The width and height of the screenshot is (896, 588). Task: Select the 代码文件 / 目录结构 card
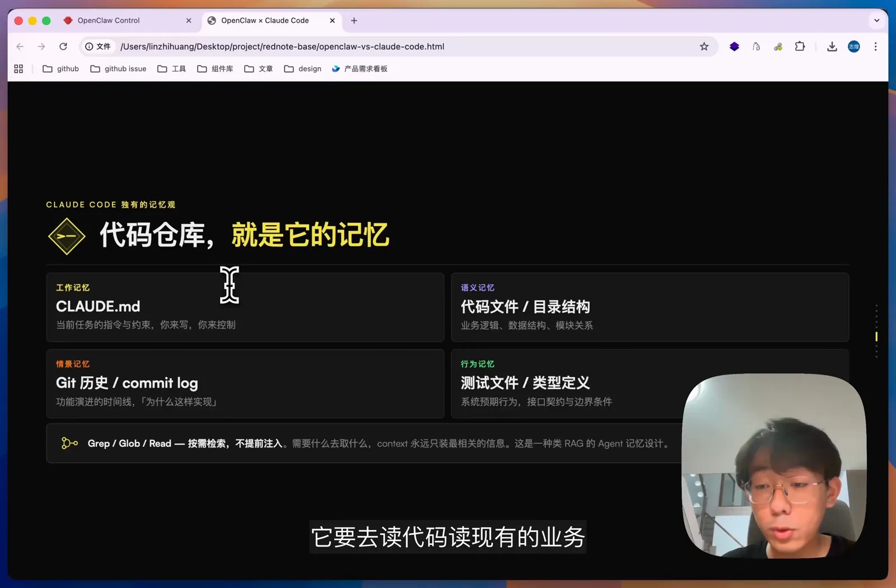click(650, 307)
